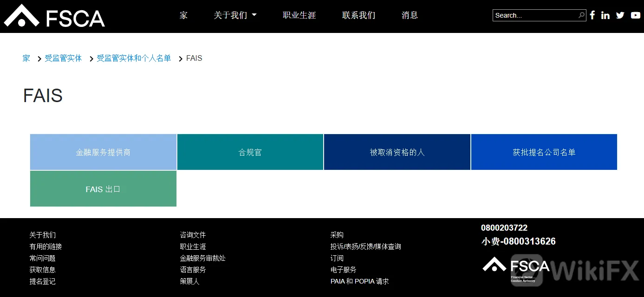Click footer link 咨询文件
644x297 pixels.
(193, 235)
